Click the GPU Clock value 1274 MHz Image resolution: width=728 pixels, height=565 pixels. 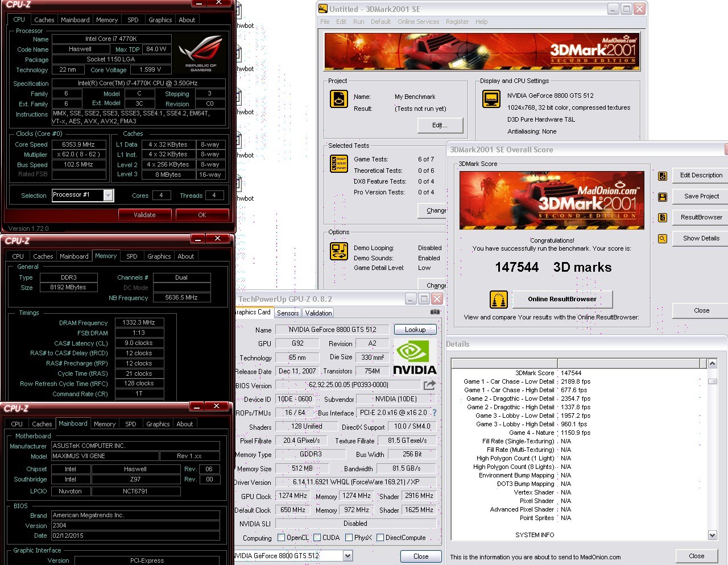(293, 496)
